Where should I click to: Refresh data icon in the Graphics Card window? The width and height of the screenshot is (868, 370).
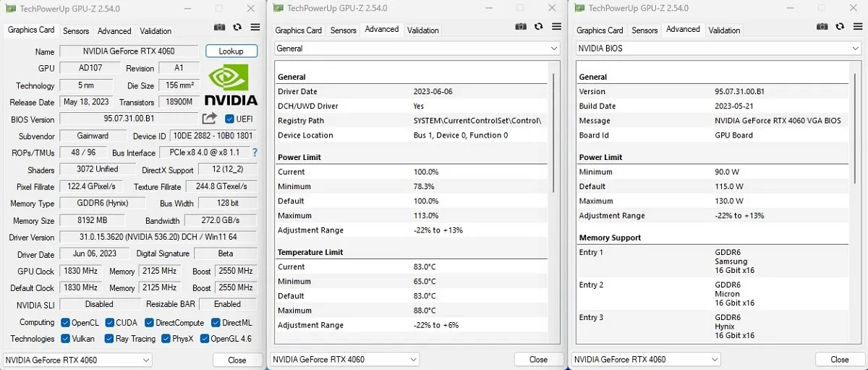[x=237, y=27]
